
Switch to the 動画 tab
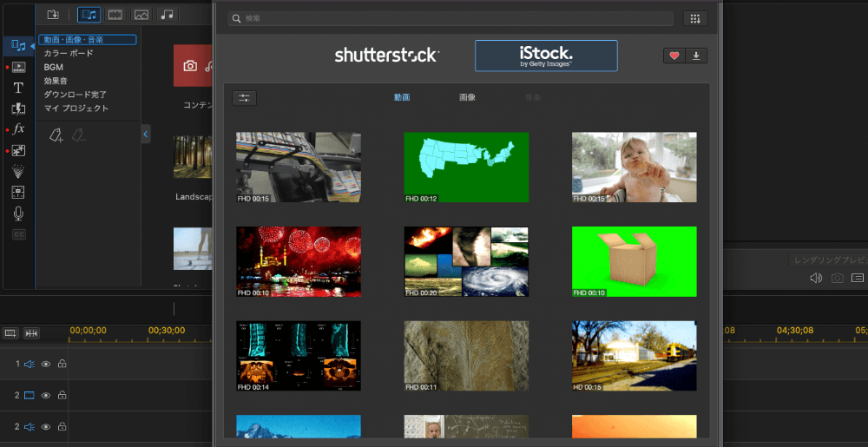402,97
